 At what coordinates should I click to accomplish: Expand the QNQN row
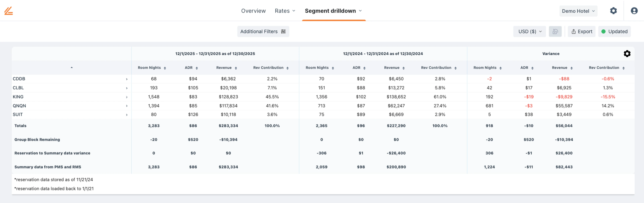[x=126, y=106]
